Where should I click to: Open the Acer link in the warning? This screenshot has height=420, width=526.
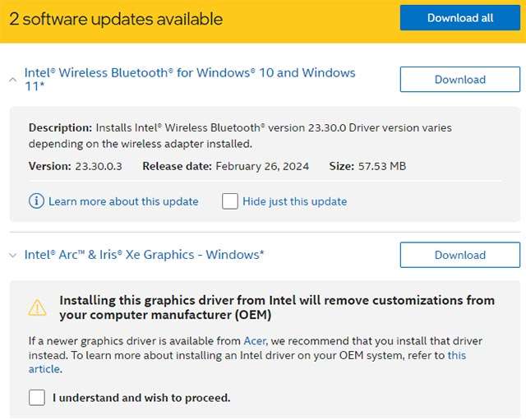pos(255,340)
